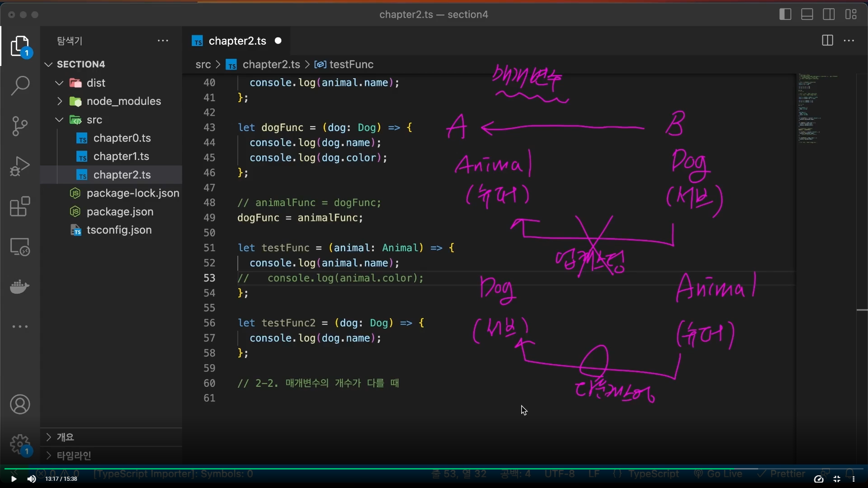
Task: Open the Accounts icon in activity bar
Action: [x=20, y=404]
